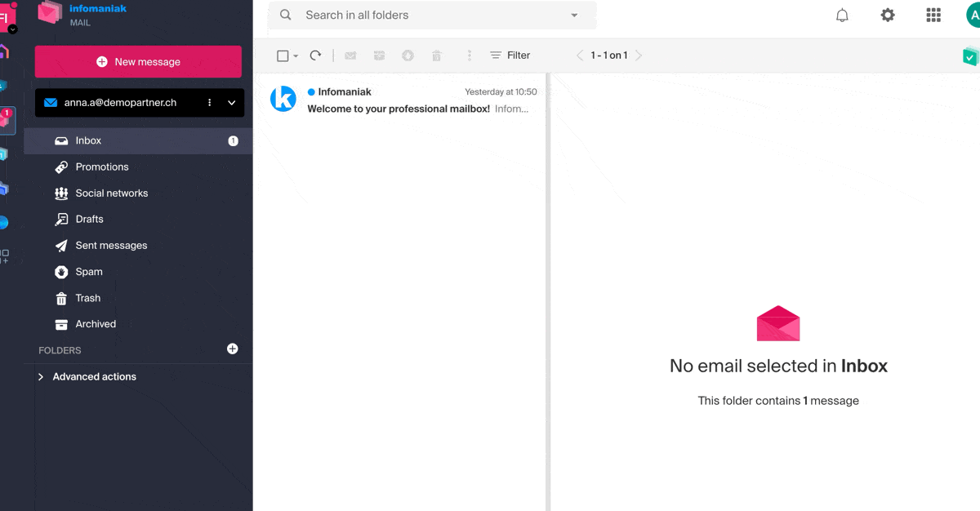Open the Inbox folder
This screenshot has height=511, width=980.
138,140
